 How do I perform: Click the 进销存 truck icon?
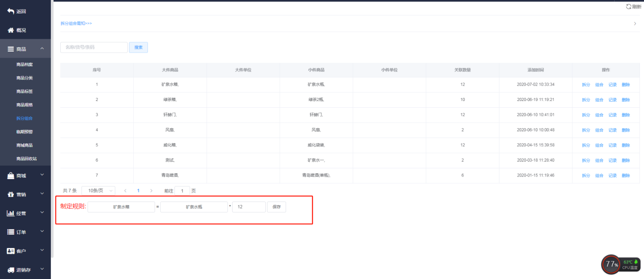click(x=10, y=270)
